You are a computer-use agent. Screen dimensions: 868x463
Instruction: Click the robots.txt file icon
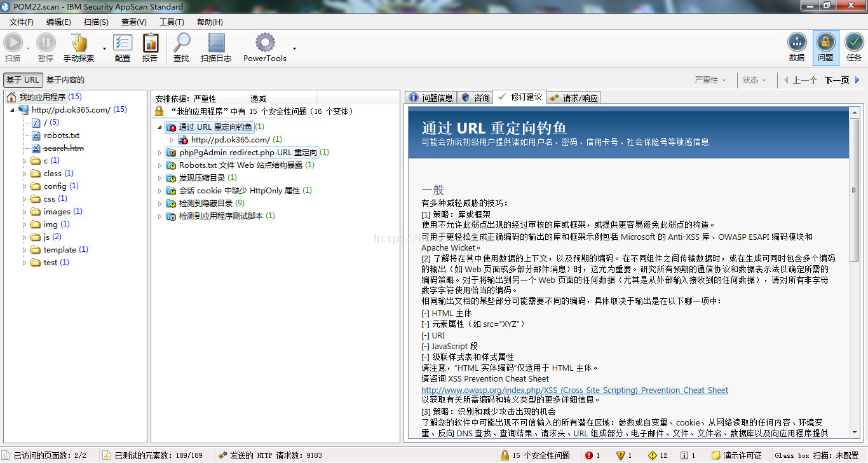[36, 135]
